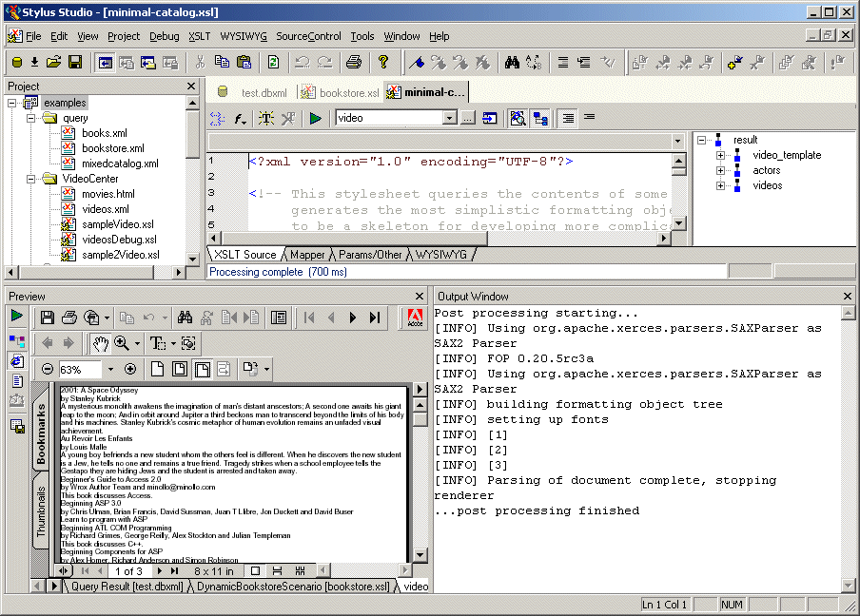The height and width of the screenshot is (616, 860).
Task: Open the 63% zoom level dropdown
Action: point(110,369)
